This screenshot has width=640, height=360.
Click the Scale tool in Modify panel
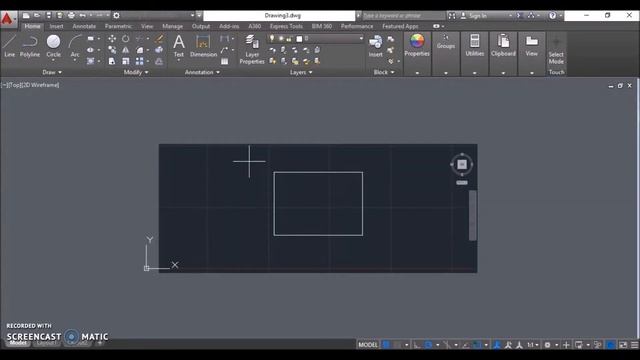pyautogui.click(x=126, y=61)
